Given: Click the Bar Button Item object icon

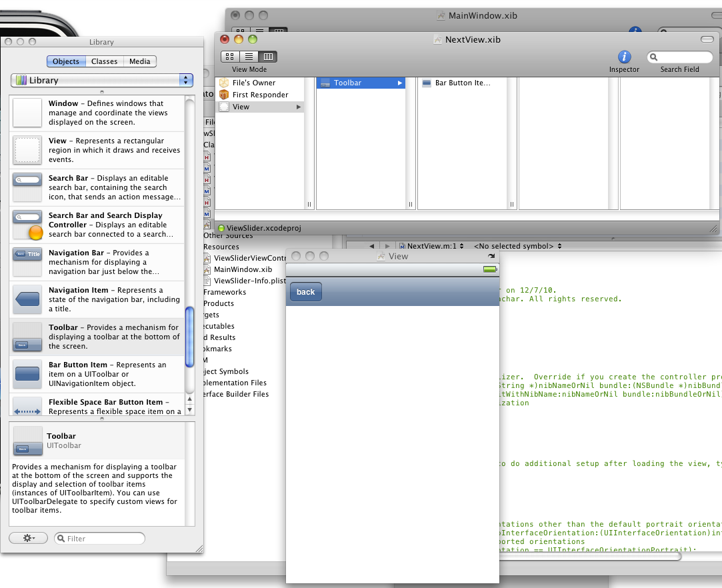Looking at the screenshot, I should pyautogui.click(x=27, y=374).
